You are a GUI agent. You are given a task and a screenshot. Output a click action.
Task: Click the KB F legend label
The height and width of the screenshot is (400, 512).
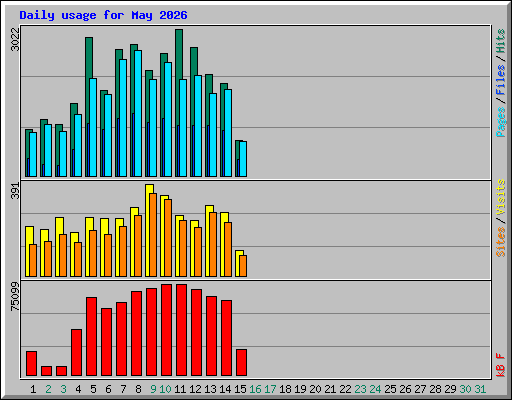coord(501,365)
